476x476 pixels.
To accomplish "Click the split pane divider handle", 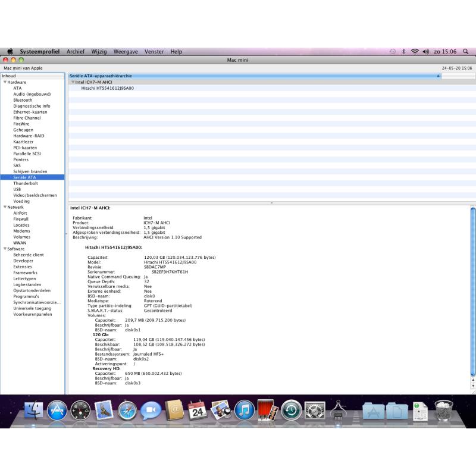I will [x=272, y=203].
